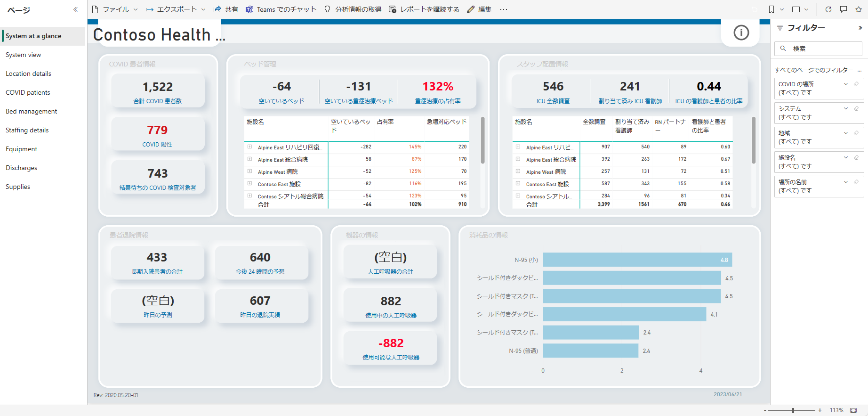Click the 編集 edit button
The image size is (868, 416).
click(x=479, y=9)
